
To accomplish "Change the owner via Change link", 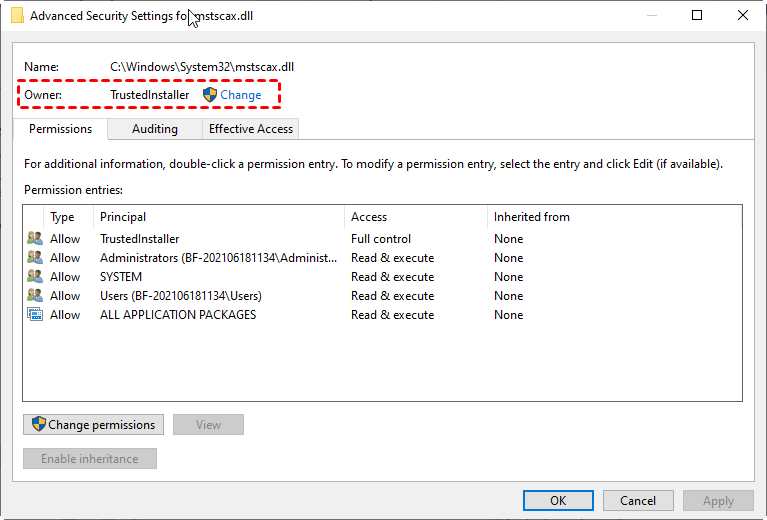I will tap(241, 95).
